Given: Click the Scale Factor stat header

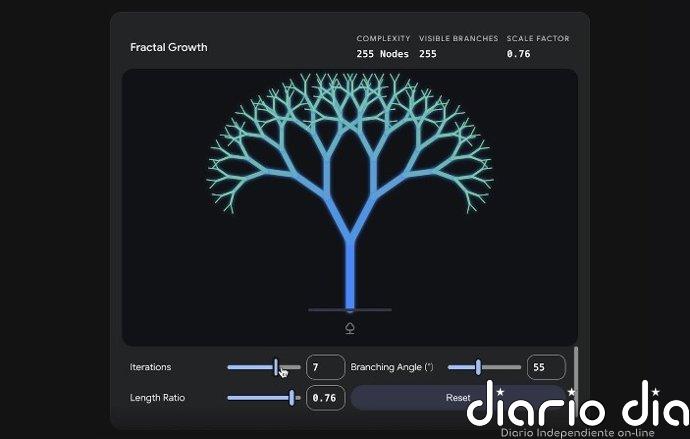Looking at the screenshot, I should pos(538,39).
